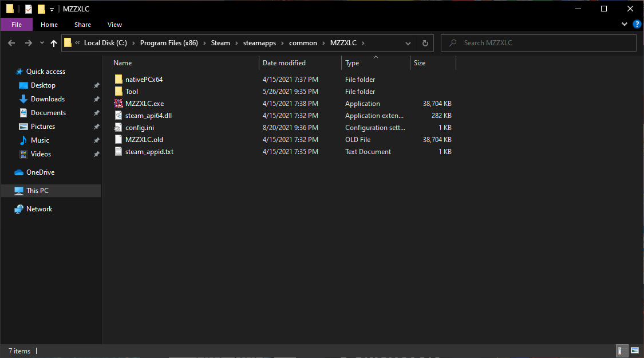Open Documents in the navigation pane
The height and width of the screenshot is (358, 644).
click(x=48, y=113)
